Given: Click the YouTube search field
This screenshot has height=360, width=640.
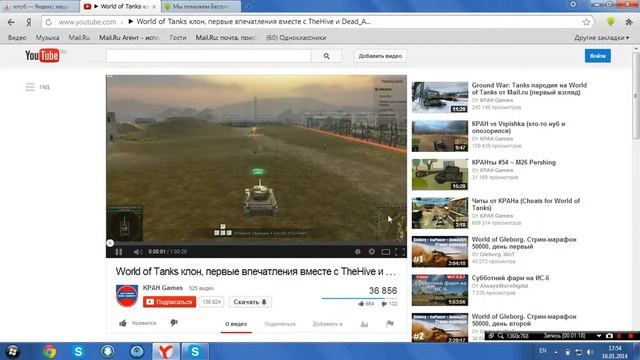Looking at the screenshot, I should pos(209,56).
